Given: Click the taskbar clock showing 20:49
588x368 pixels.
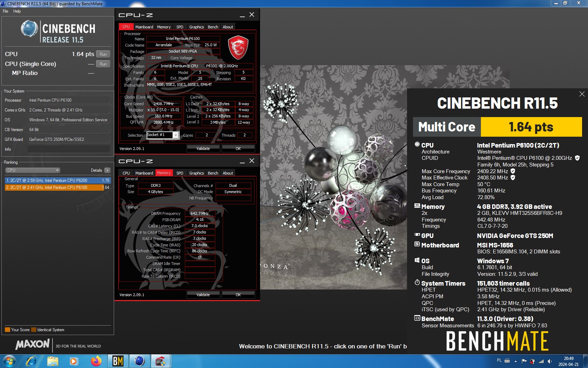Looking at the screenshot, I should tap(568, 361).
